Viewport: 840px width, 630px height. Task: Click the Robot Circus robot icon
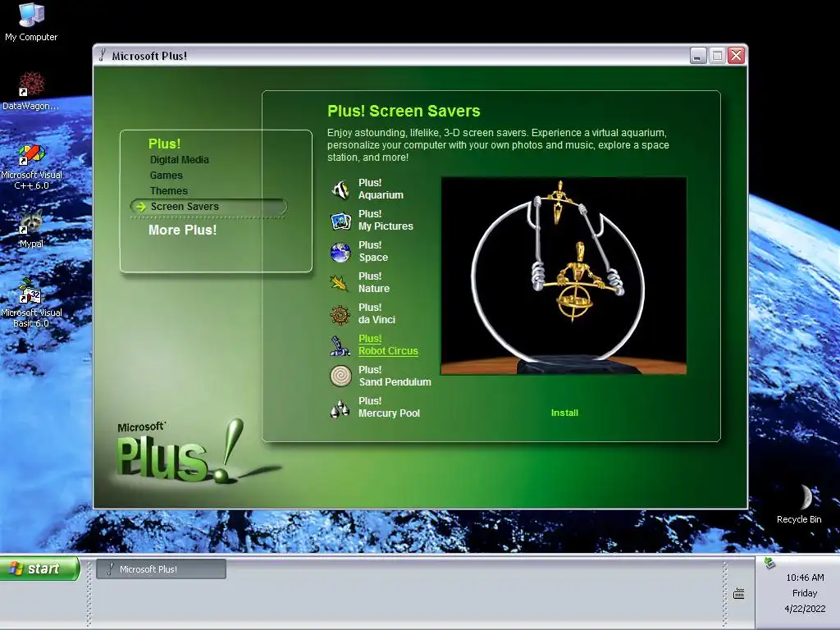(340, 345)
